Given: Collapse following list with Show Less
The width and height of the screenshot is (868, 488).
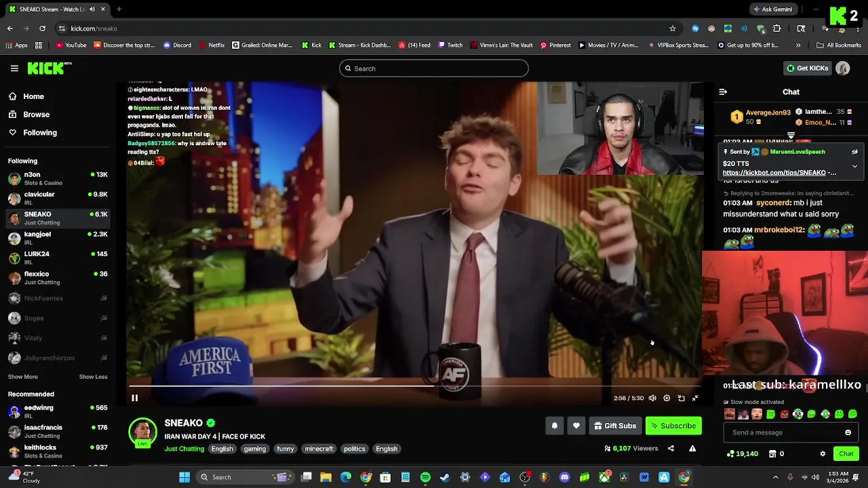Looking at the screenshot, I should [93, 377].
